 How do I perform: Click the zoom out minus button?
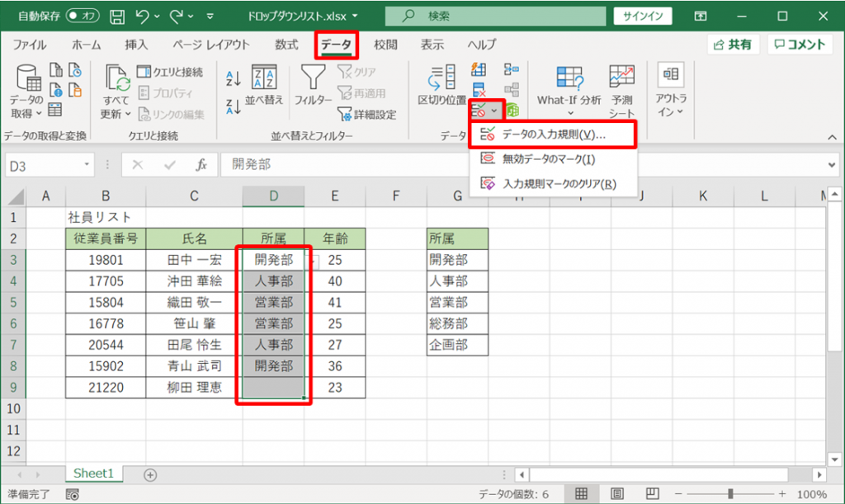pos(678,494)
